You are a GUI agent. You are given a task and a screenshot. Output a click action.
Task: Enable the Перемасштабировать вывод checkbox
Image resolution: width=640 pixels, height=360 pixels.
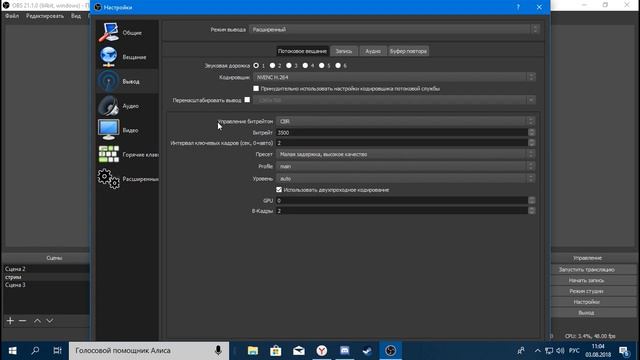(247, 100)
